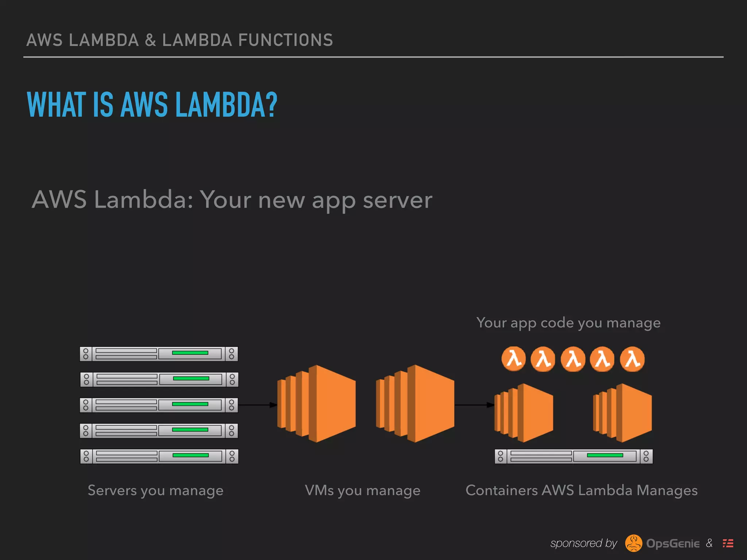
Task: Click the middle (third) lambda icon
Action: point(573,359)
